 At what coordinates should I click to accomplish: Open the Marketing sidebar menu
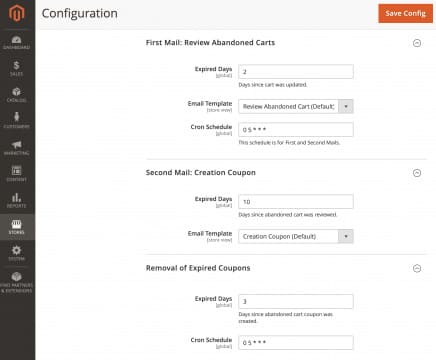point(17,148)
